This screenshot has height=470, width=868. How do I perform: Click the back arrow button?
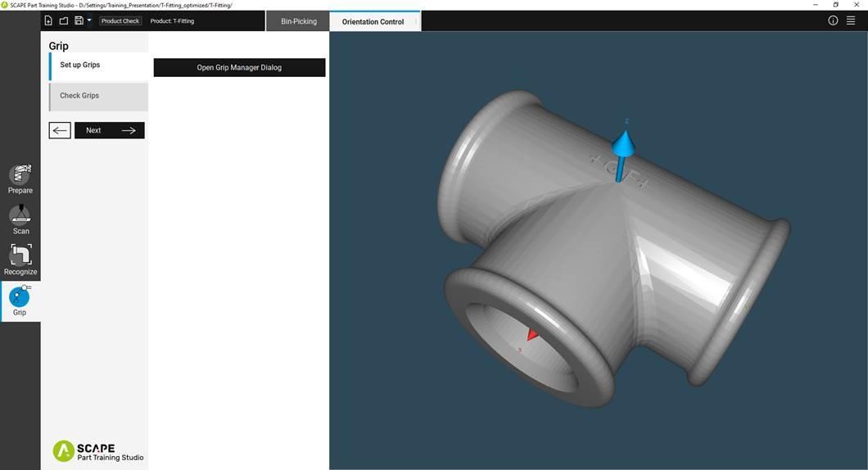pyautogui.click(x=60, y=130)
